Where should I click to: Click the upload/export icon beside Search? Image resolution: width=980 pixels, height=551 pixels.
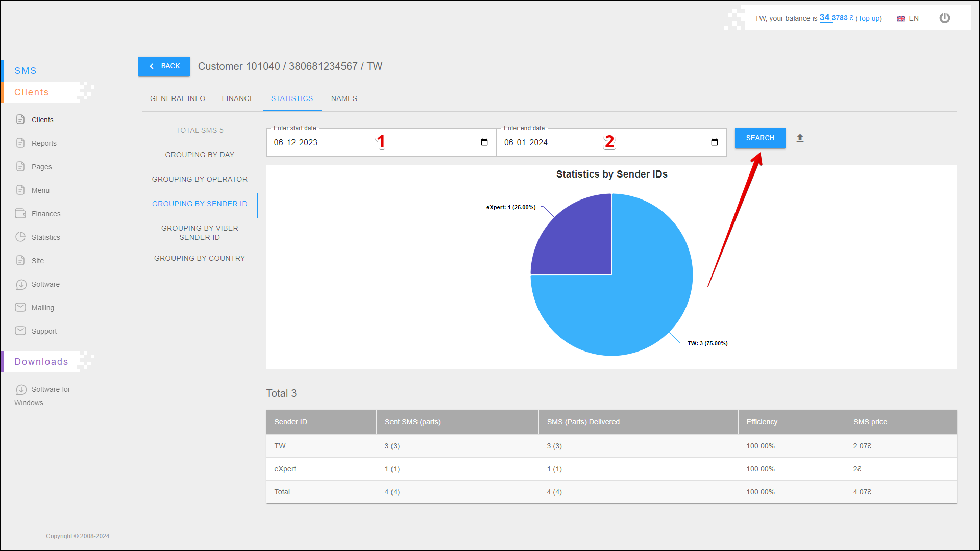(x=800, y=138)
